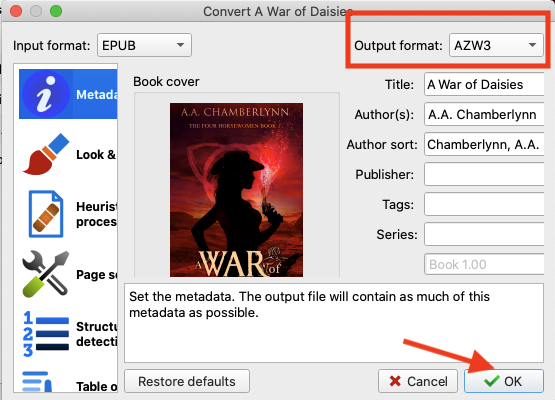Click the Book 1.00 series number box
Image resolution: width=555 pixels, height=400 pixels.
[484, 264]
